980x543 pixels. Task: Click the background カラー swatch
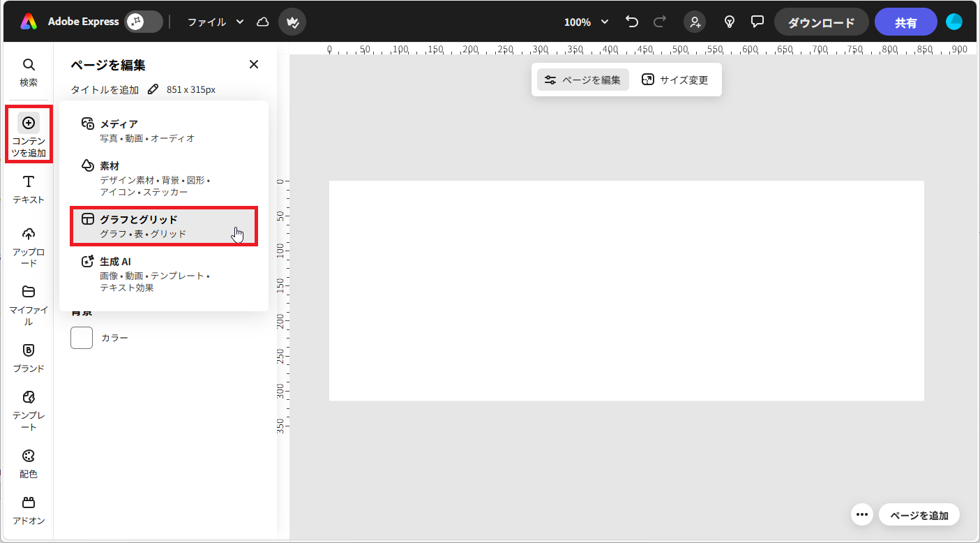click(x=82, y=337)
